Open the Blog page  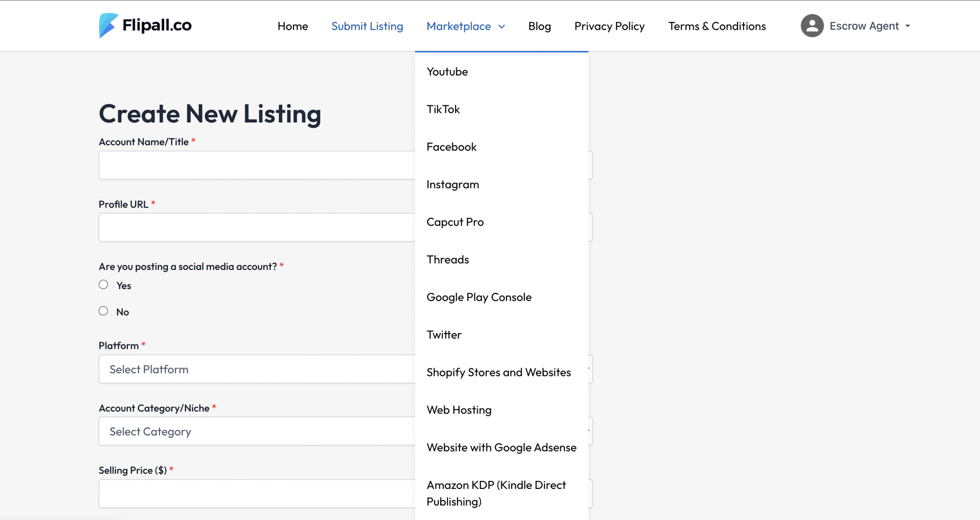tap(539, 26)
